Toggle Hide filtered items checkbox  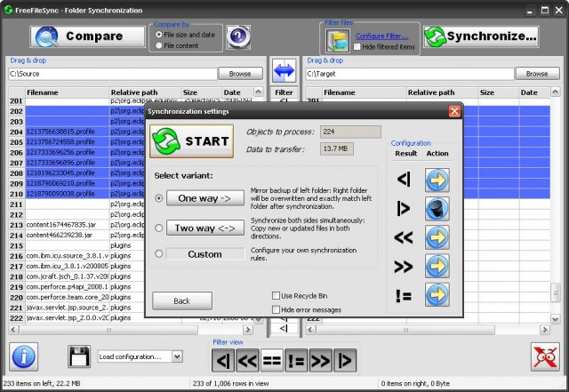coord(357,47)
